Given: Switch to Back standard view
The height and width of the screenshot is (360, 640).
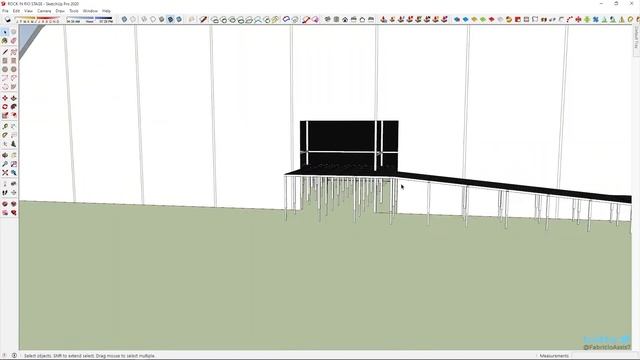Looking at the screenshot, I should [362, 19].
